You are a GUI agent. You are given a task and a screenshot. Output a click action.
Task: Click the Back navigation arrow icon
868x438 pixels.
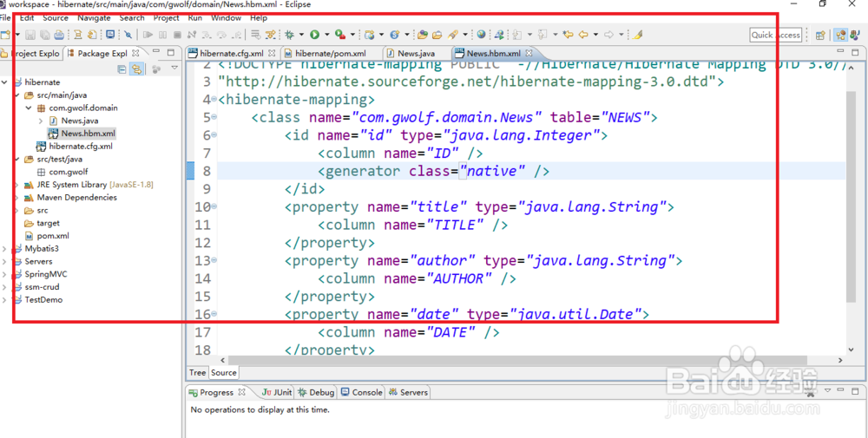[583, 35]
